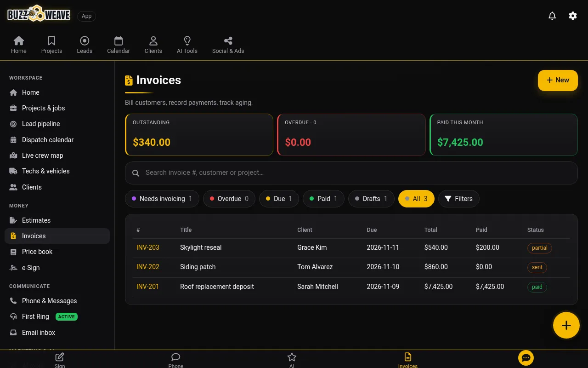This screenshot has width=588, height=368.
Task: Open Dispatch calendar in sidebar
Action: tap(57, 140)
